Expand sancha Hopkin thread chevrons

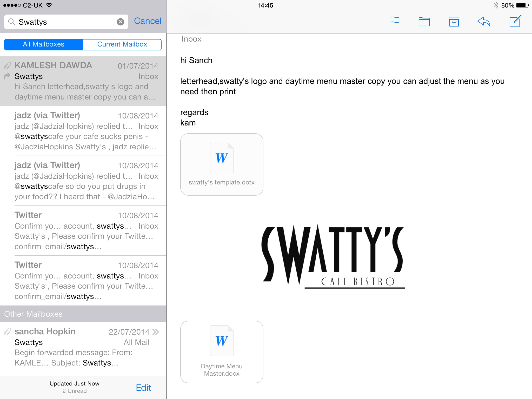point(156,332)
